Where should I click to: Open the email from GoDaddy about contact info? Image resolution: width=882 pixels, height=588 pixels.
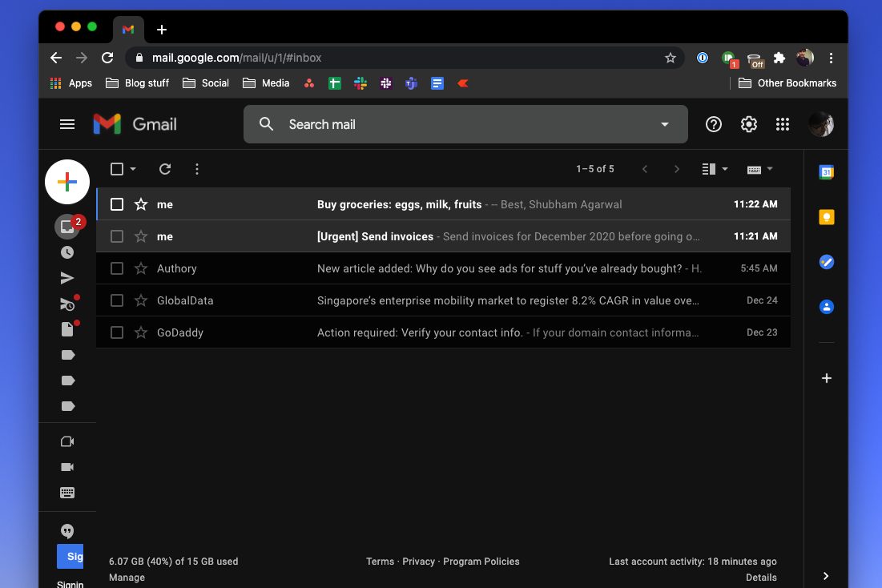pyautogui.click(x=443, y=332)
